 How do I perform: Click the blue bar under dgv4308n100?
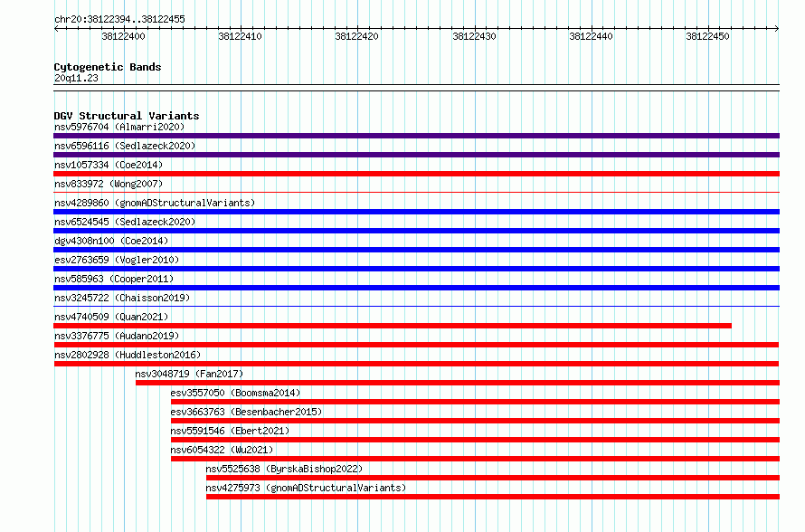[416, 250]
